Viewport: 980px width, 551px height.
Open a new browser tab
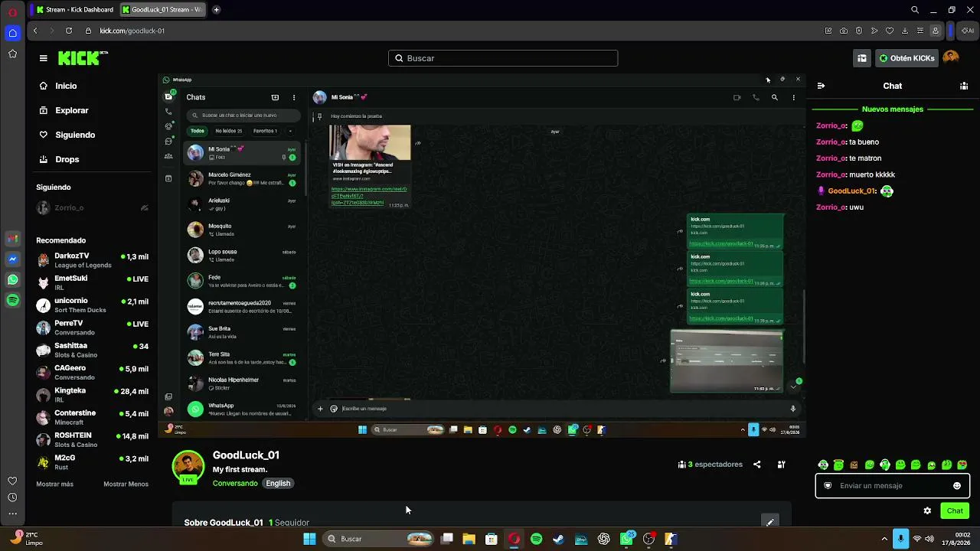click(216, 10)
